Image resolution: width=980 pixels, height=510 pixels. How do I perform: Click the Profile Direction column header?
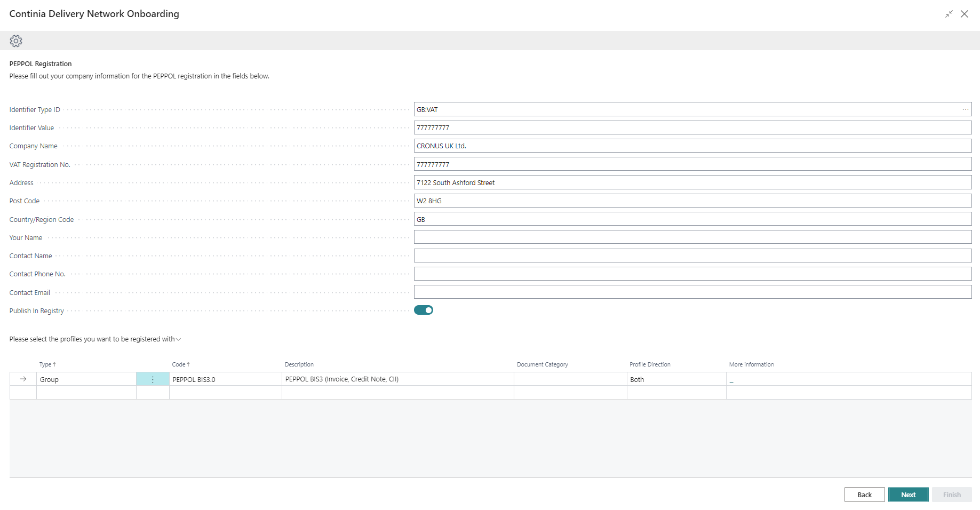pyautogui.click(x=650, y=364)
